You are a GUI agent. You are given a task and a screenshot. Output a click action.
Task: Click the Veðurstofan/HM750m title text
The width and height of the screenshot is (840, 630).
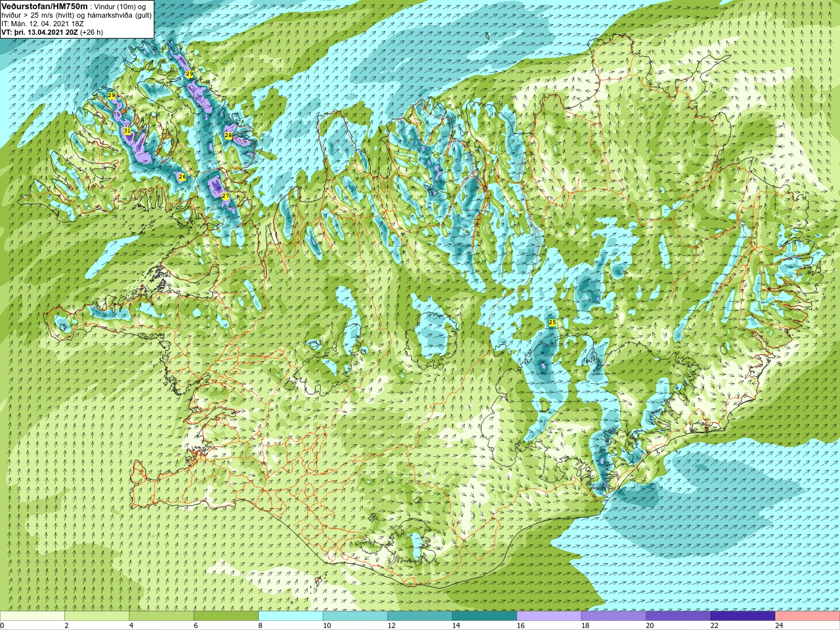(44, 7)
